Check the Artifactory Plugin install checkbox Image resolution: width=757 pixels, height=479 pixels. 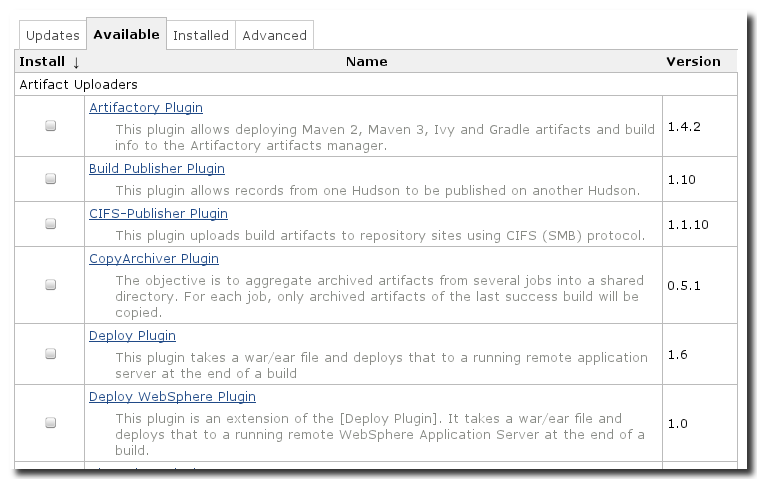(x=51, y=126)
